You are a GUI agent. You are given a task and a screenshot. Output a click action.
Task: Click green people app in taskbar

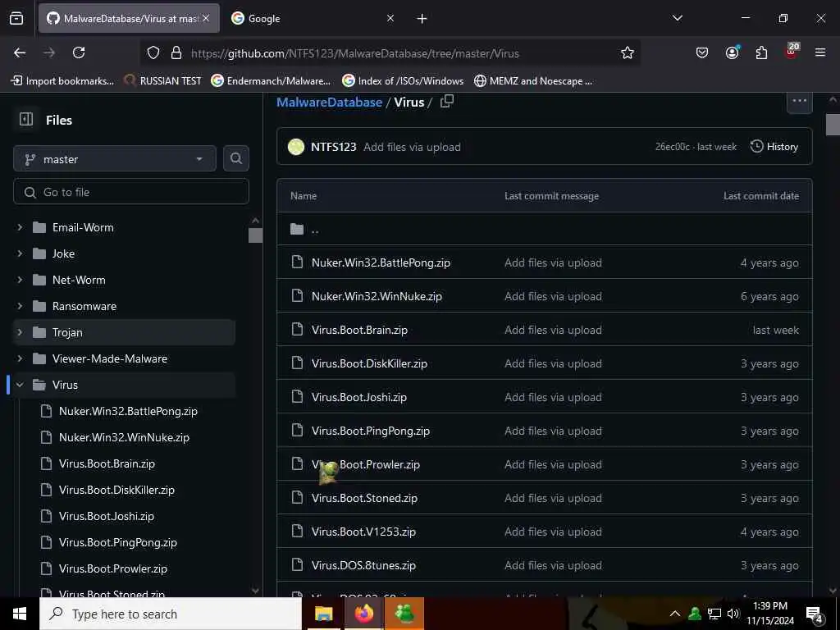pos(404,614)
